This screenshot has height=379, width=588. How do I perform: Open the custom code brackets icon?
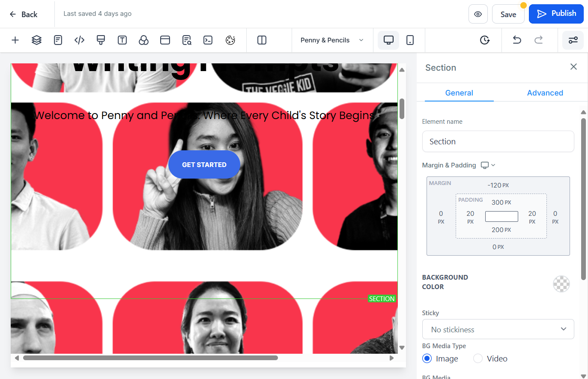pos(79,40)
